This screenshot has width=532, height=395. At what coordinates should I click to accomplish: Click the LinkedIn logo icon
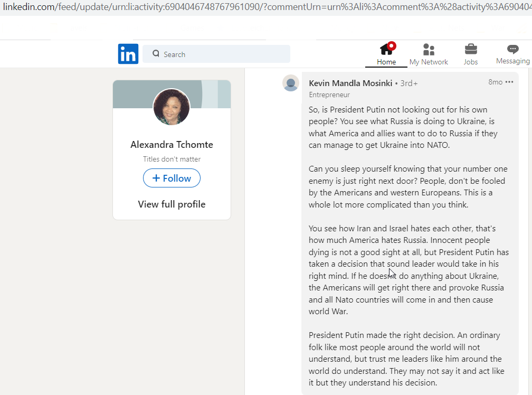128,54
